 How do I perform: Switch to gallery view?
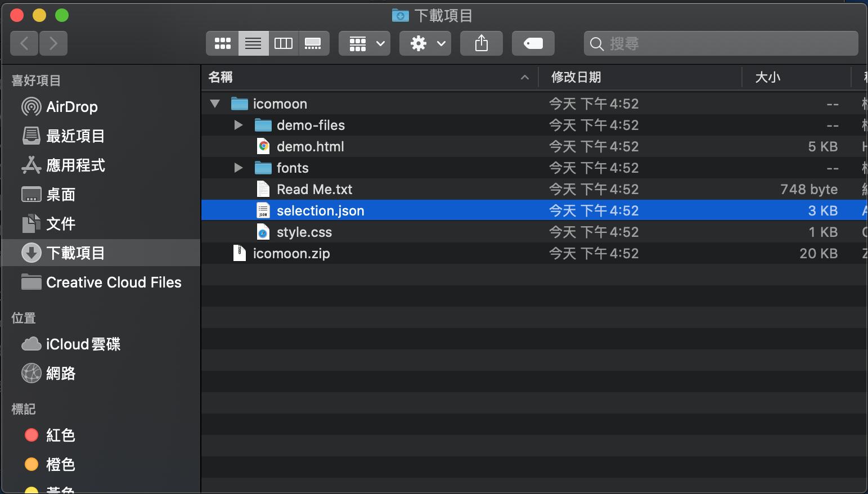[x=313, y=43]
